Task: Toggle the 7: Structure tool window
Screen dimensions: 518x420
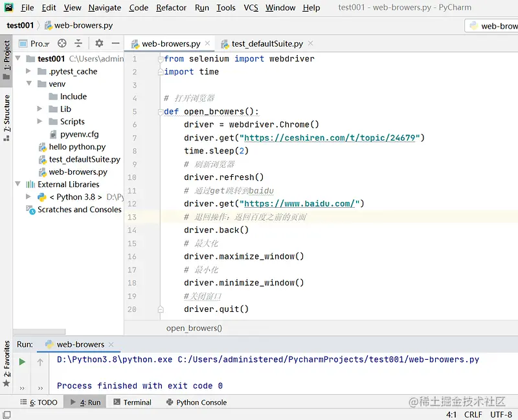Action: [6, 118]
